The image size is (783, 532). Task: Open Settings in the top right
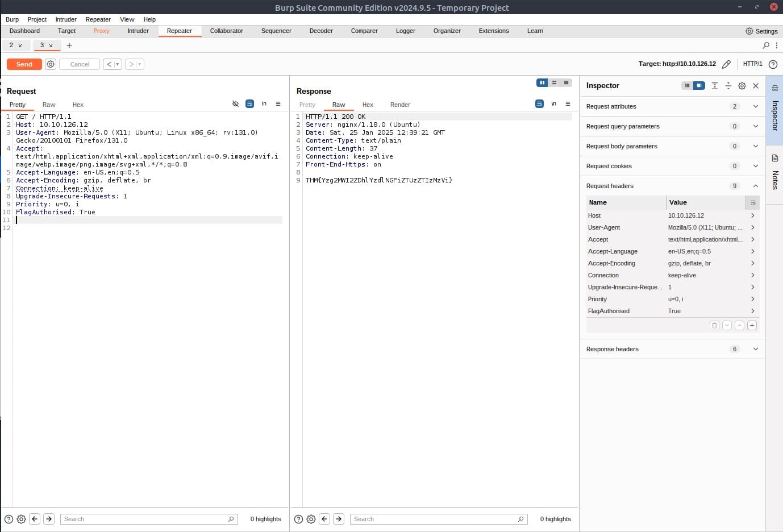[761, 31]
